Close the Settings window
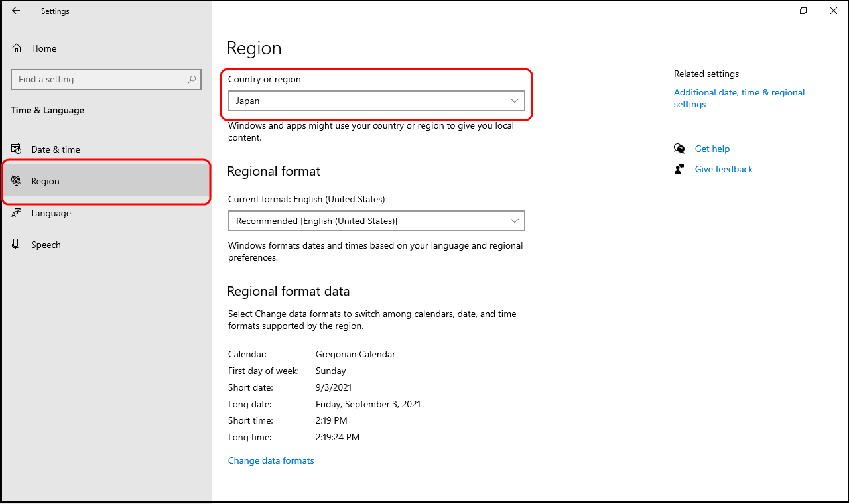Image resolution: width=849 pixels, height=504 pixels. (834, 11)
